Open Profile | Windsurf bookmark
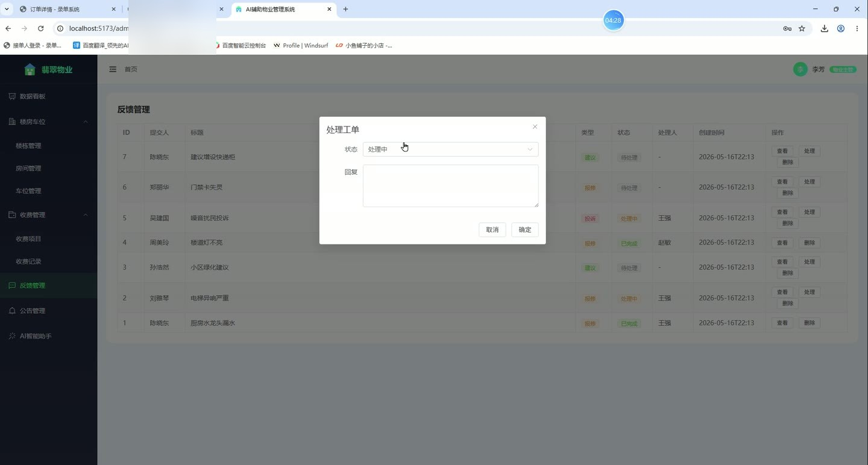The image size is (868, 465). [301, 45]
